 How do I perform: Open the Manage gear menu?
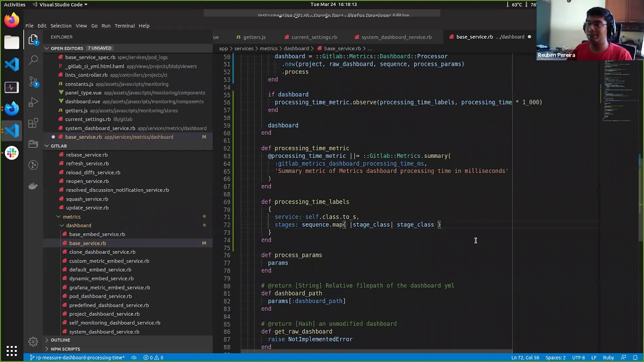click(34, 341)
